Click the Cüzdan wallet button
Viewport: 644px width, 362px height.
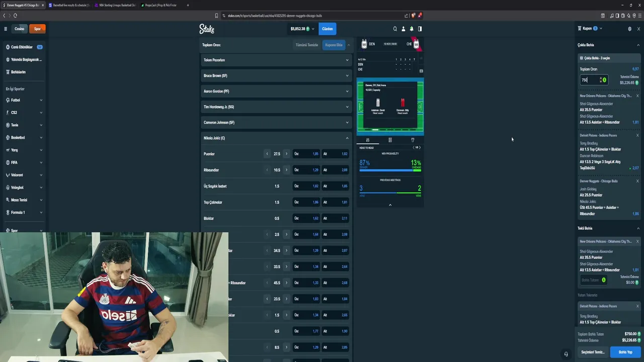328,29
